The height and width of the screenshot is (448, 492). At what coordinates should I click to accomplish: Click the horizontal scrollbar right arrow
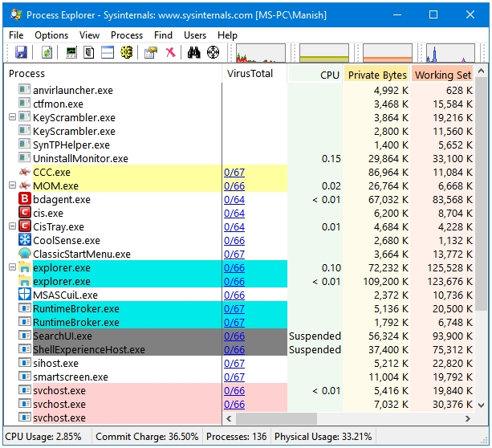click(x=468, y=418)
